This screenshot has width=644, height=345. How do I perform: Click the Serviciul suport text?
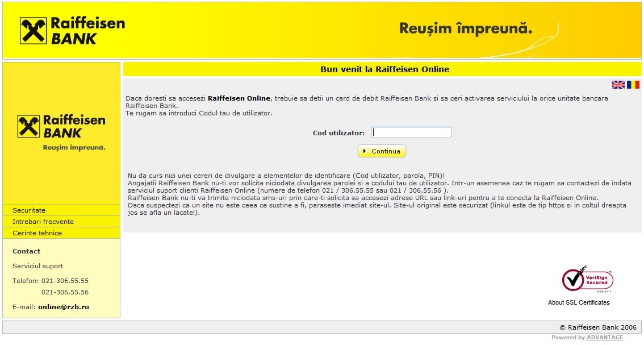pos(38,266)
